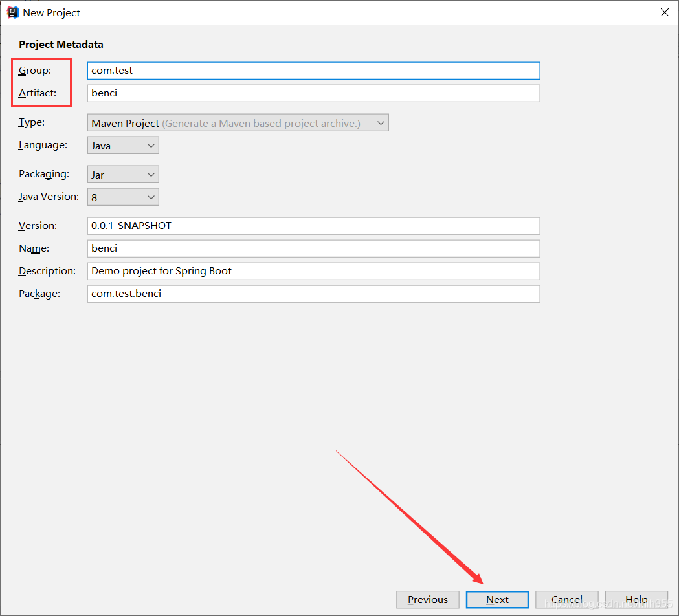Click into the Artifact text field
Screen dimensions: 679x616
coord(313,93)
